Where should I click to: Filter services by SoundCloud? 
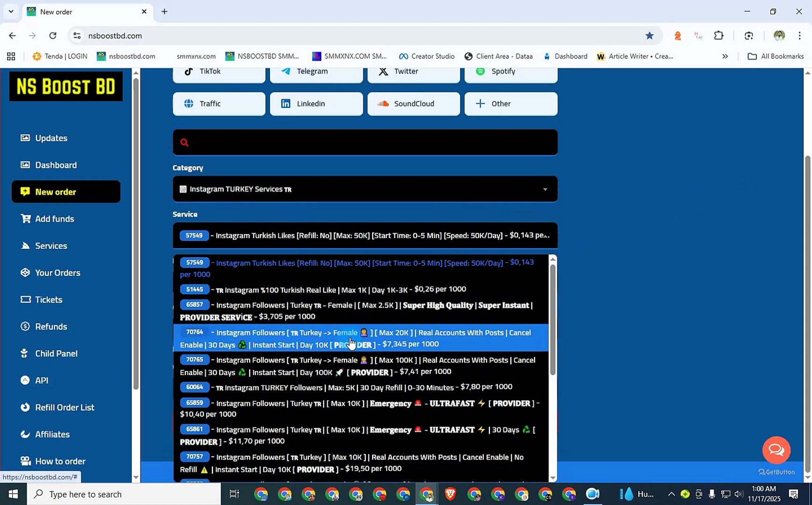(414, 104)
